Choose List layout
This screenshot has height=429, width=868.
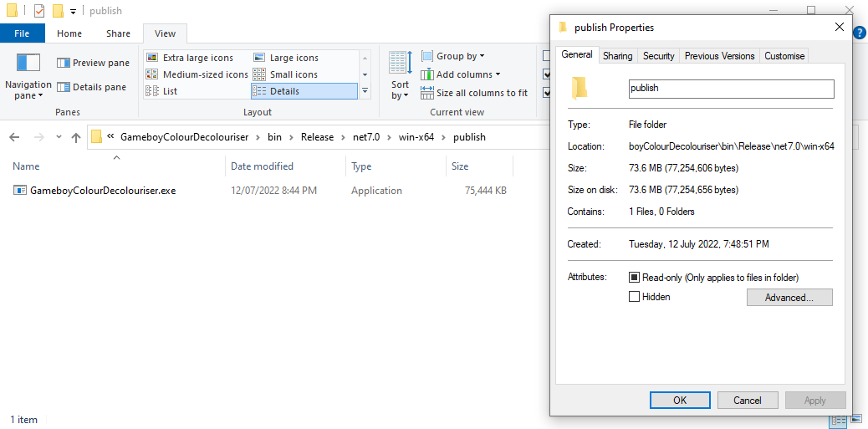(x=161, y=91)
